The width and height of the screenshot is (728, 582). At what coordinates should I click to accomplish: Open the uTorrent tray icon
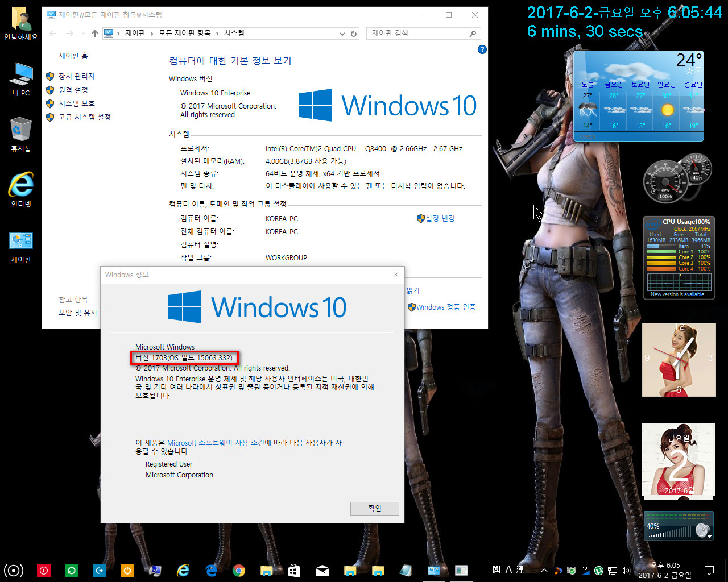point(599,571)
